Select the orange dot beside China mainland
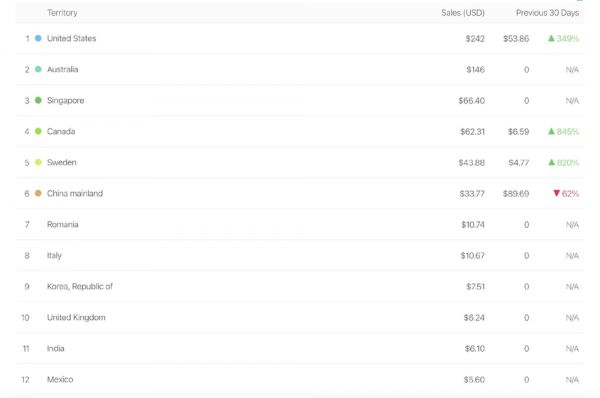Screen dimensions: 600x398 point(38,193)
